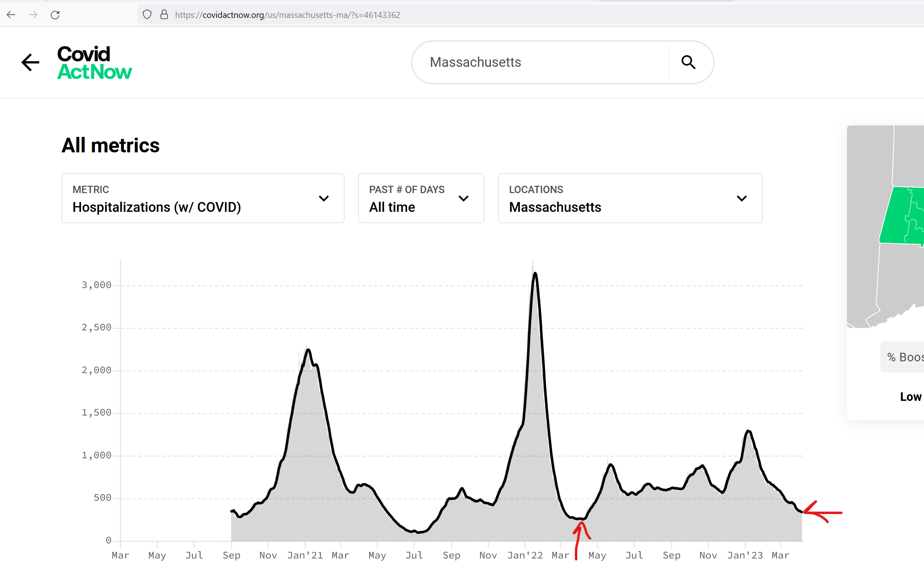Click the padlock site security icon
The width and height of the screenshot is (924, 565).
pos(164,15)
